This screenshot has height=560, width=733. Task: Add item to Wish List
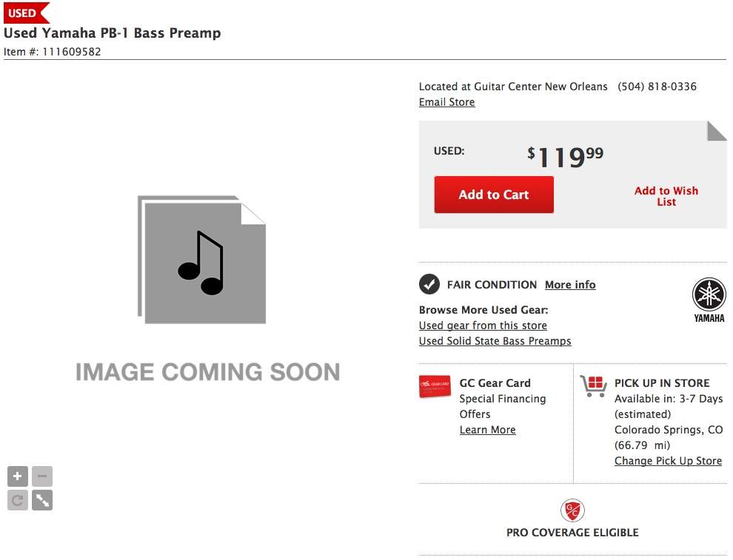(x=666, y=196)
